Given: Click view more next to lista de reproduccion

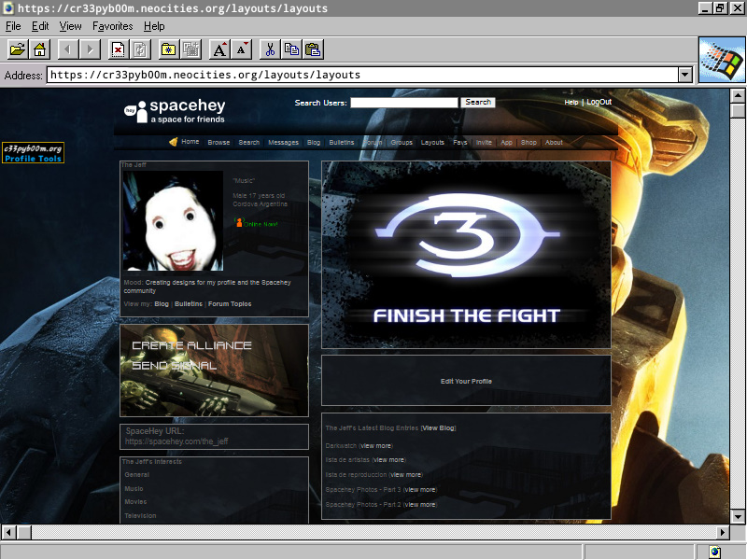Looking at the screenshot, I should [x=405, y=475].
